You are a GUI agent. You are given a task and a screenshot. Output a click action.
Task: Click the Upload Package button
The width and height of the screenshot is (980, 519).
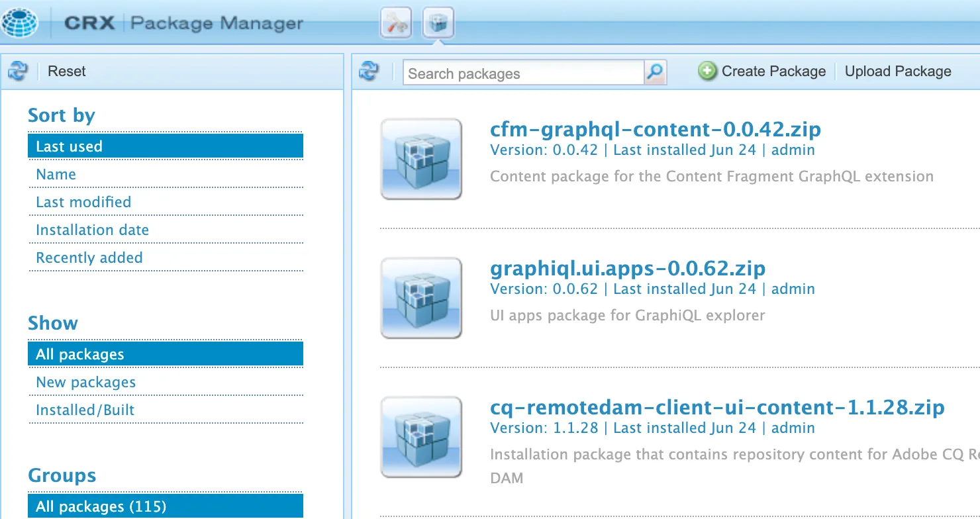tap(898, 71)
